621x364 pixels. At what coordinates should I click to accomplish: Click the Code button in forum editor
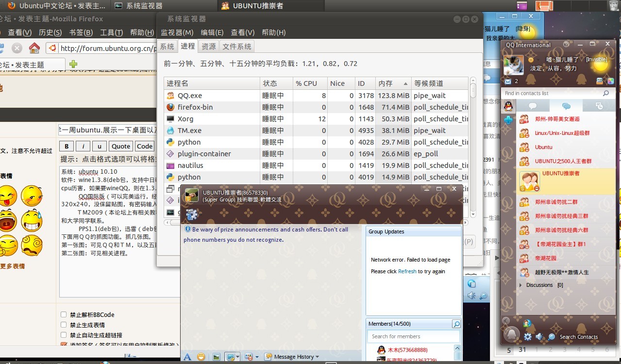(x=144, y=146)
